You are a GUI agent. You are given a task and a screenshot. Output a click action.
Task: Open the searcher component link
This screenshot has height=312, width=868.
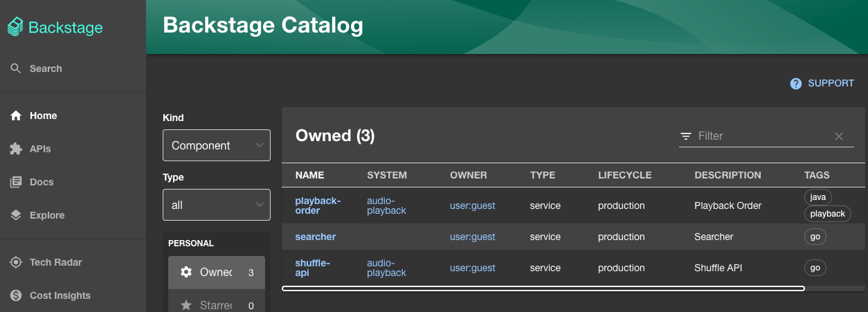point(315,237)
